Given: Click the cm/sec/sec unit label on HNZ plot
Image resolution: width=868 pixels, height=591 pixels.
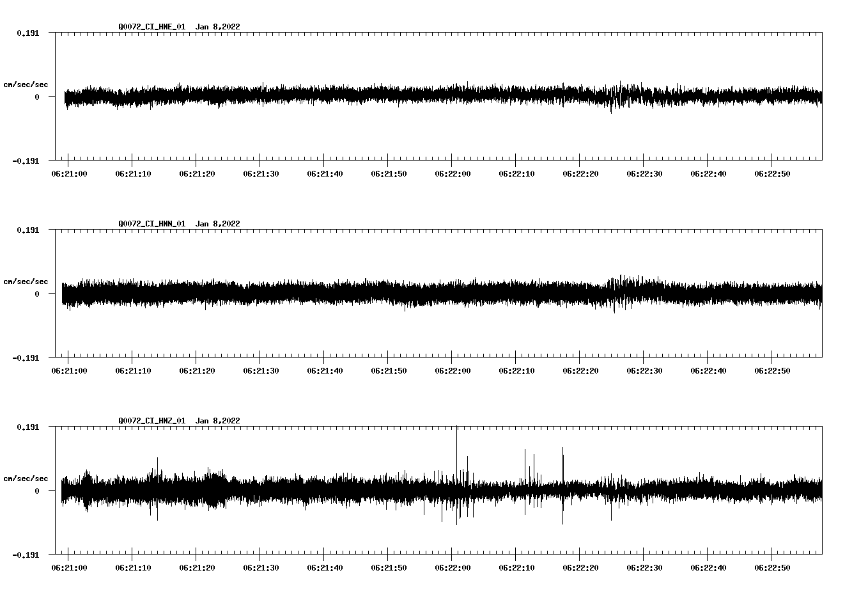Looking at the screenshot, I should click(26, 478).
